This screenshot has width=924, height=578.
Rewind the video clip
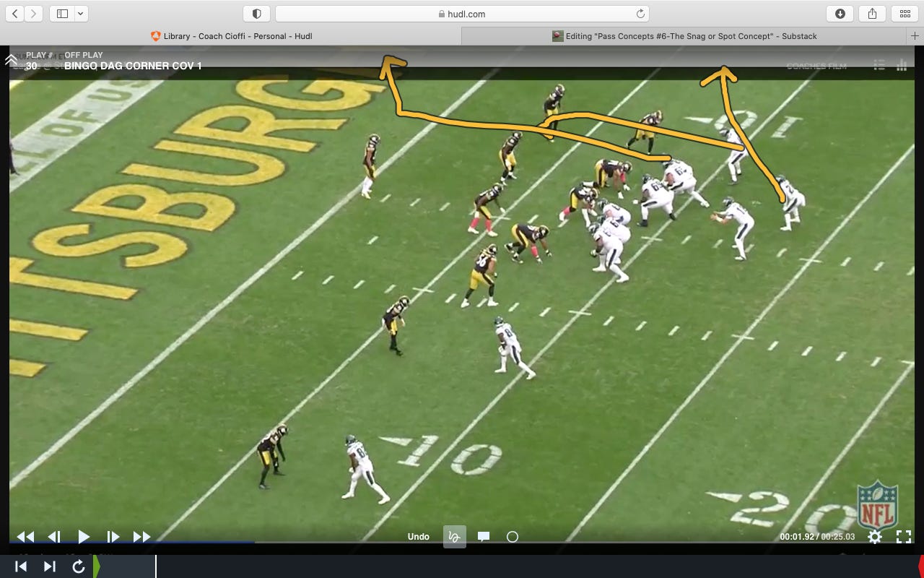[25, 537]
